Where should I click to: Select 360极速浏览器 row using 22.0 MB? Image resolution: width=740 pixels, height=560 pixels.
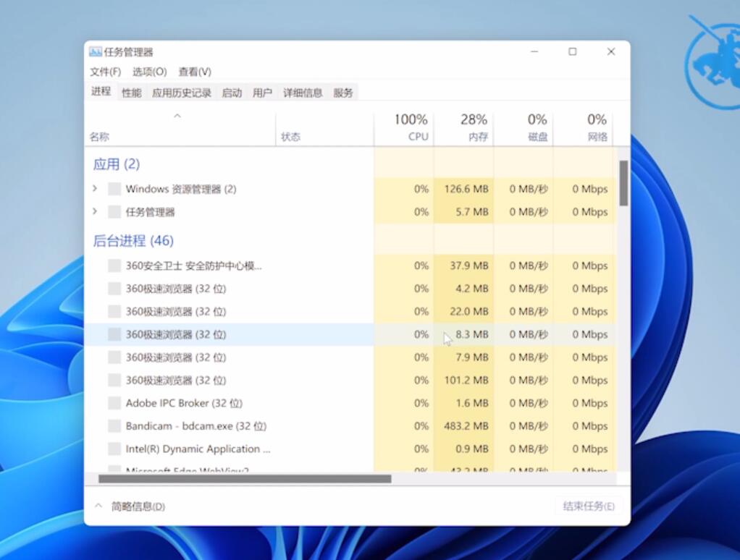click(x=350, y=312)
